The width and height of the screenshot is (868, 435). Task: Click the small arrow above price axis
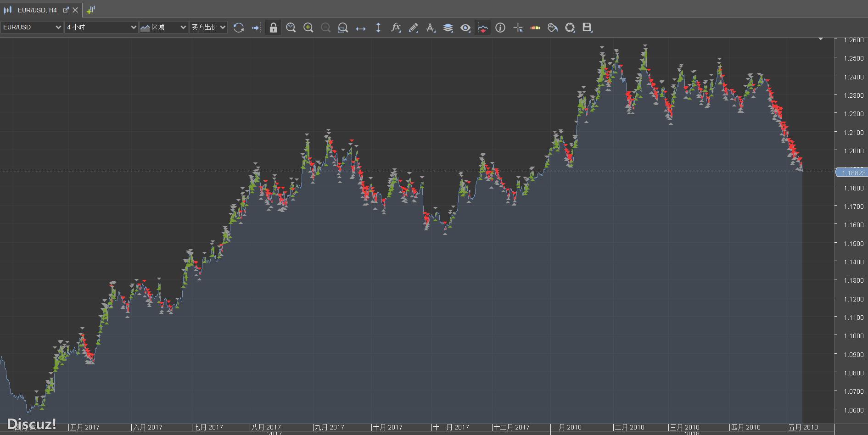pos(820,39)
